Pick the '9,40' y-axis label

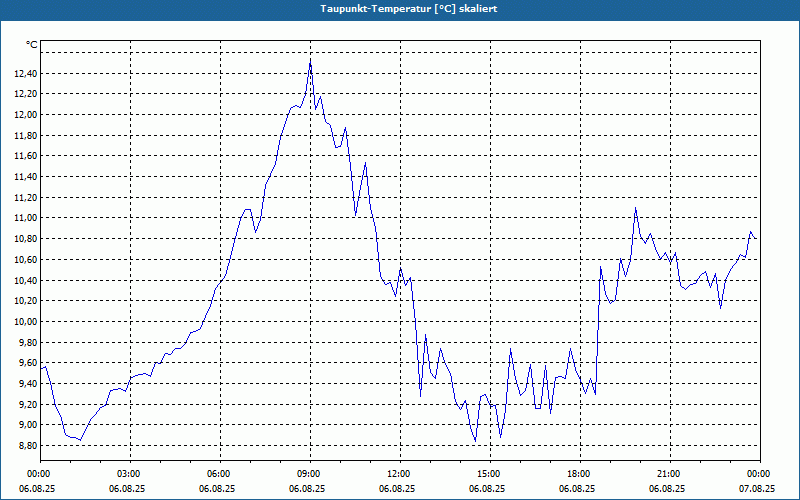pos(28,384)
